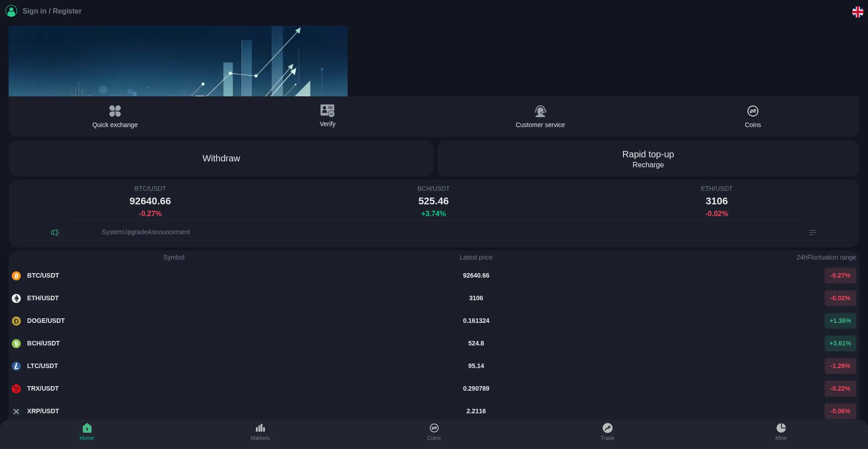Go to Coins tab in bottom bar
The image size is (868, 449).
[x=434, y=432]
